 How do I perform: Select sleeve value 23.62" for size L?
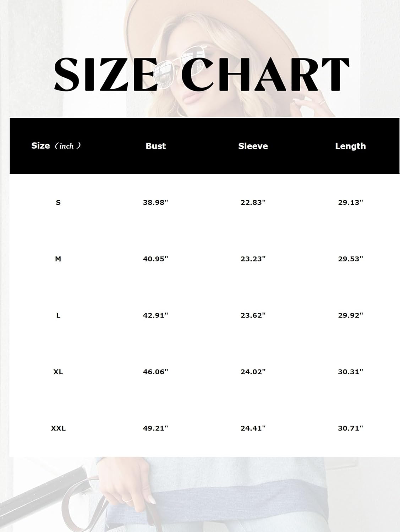coord(253,315)
